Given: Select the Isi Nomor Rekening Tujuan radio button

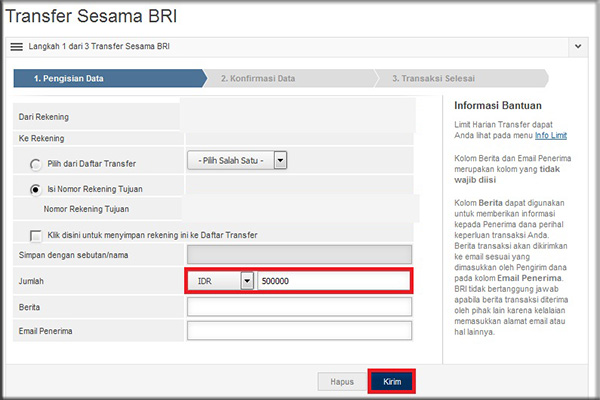Looking at the screenshot, I should (35, 189).
